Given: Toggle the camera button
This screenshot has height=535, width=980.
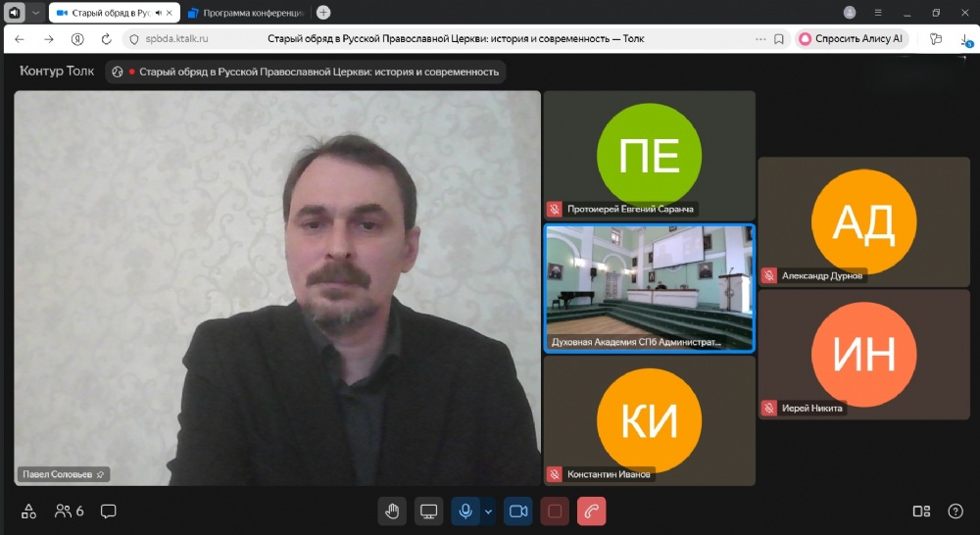Looking at the screenshot, I should click(x=518, y=511).
